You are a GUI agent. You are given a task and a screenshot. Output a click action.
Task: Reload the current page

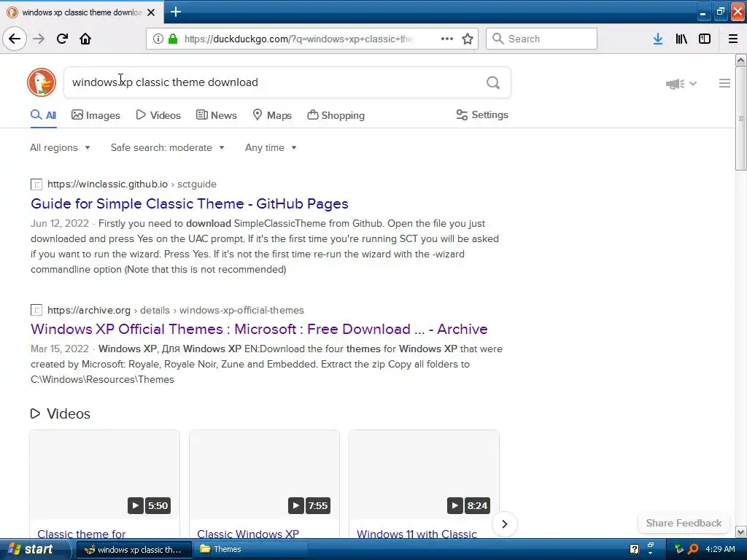62,39
